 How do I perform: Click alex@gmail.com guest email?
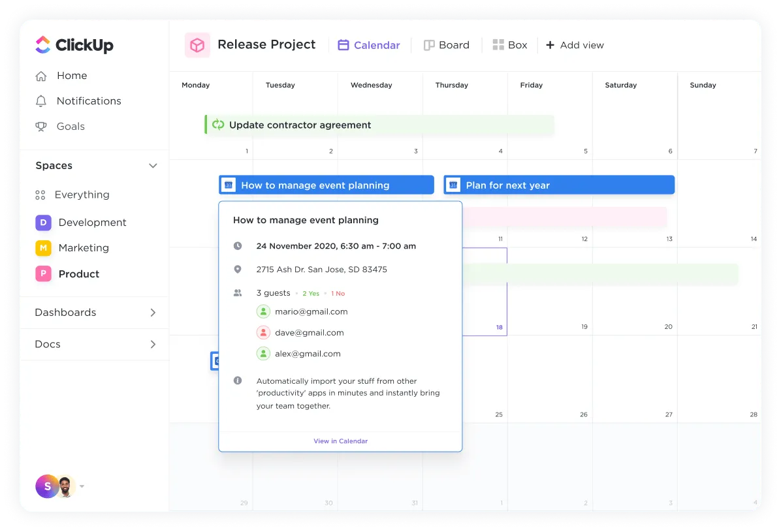coord(308,354)
